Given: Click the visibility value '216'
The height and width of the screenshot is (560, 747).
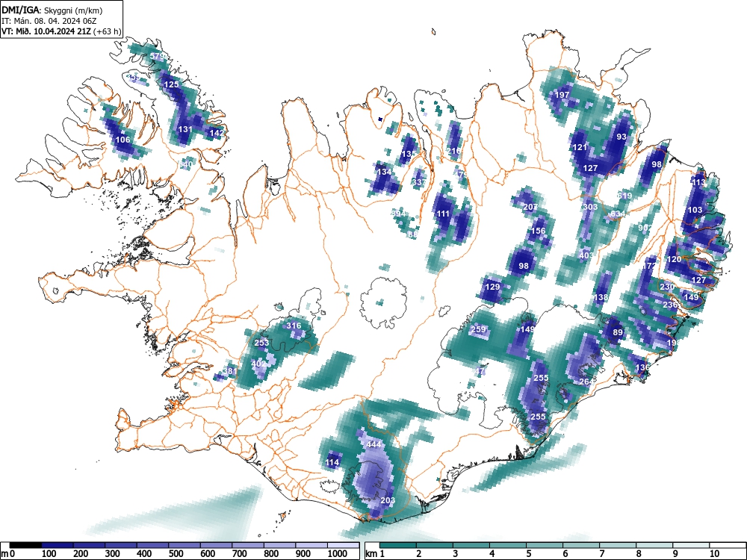Looking at the screenshot, I should tap(453, 151).
